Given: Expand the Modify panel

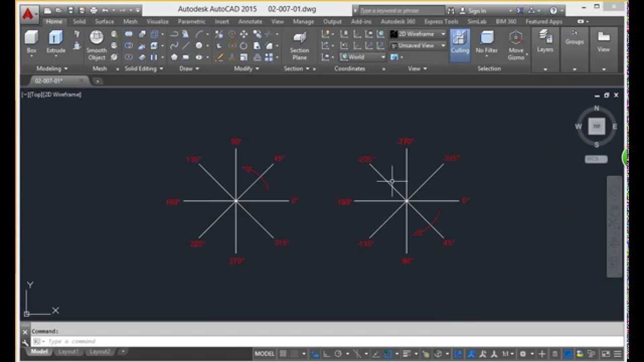Looking at the screenshot, I should click(247, 68).
